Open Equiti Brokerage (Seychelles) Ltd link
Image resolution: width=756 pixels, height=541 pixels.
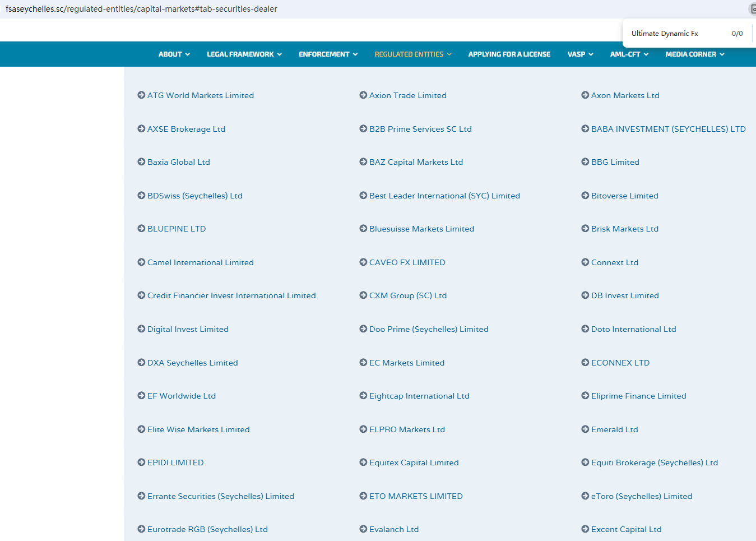[655, 463]
